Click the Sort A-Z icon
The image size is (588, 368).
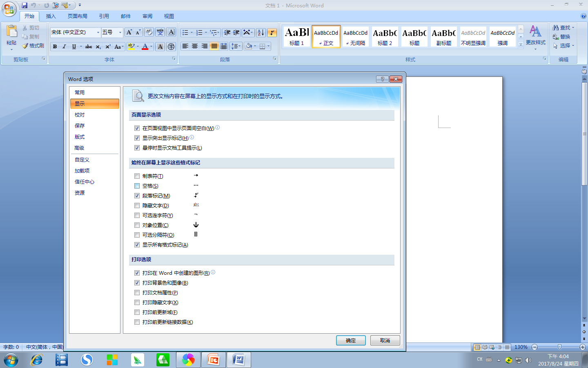pos(261,33)
